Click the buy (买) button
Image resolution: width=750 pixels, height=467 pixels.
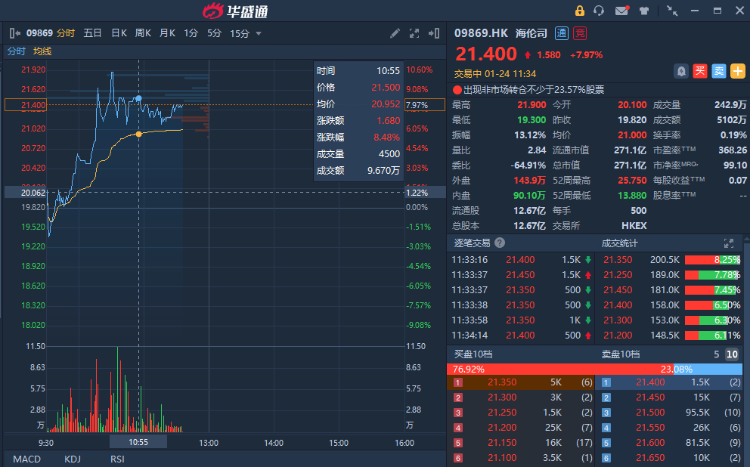pos(701,71)
